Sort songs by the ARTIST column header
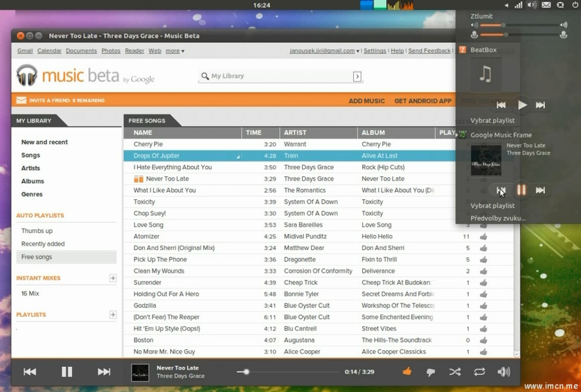The width and height of the screenshot is (581, 392). coord(318,133)
